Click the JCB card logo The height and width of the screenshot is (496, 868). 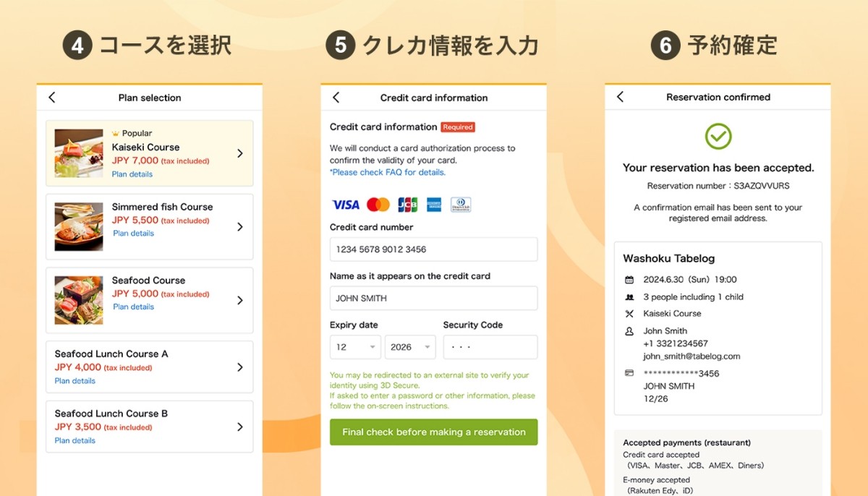(x=408, y=205)
